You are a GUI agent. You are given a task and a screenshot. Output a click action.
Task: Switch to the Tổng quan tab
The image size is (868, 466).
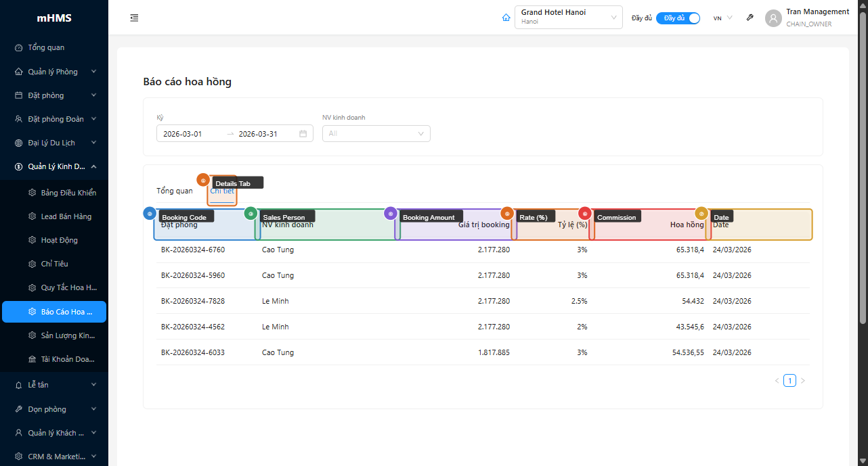coord(175,191)
